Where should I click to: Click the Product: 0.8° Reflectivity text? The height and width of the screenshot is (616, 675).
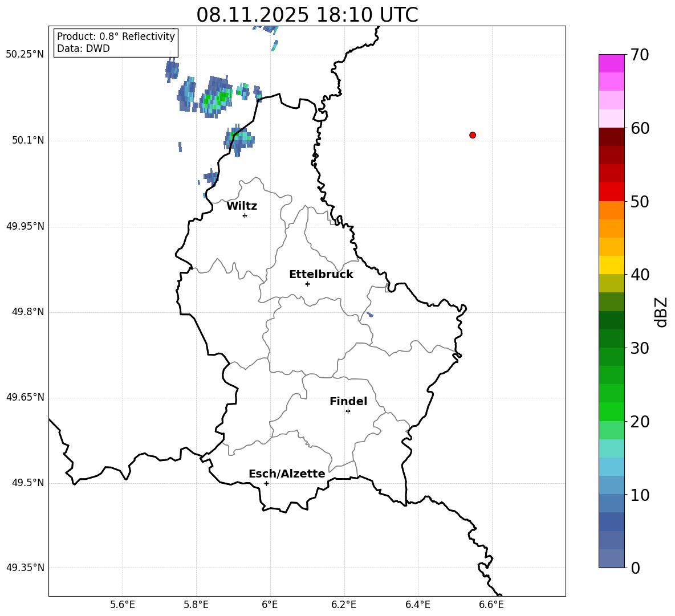pyautogui.click(x=116, y=36)
